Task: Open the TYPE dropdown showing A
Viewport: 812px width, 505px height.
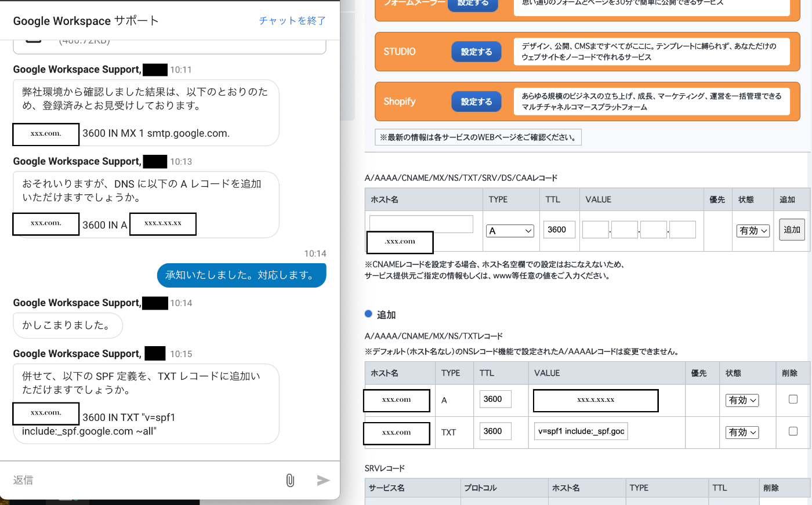Action: (x=510, y=231)
